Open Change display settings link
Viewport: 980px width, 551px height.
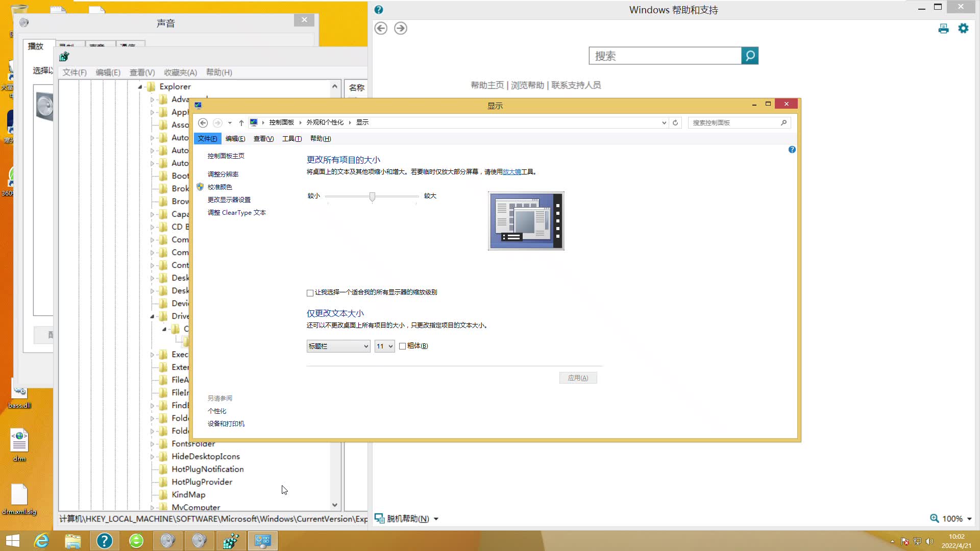click(229, 200)
